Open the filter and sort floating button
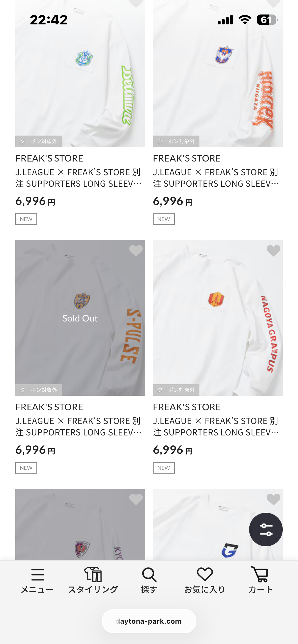 click(266, 530)
